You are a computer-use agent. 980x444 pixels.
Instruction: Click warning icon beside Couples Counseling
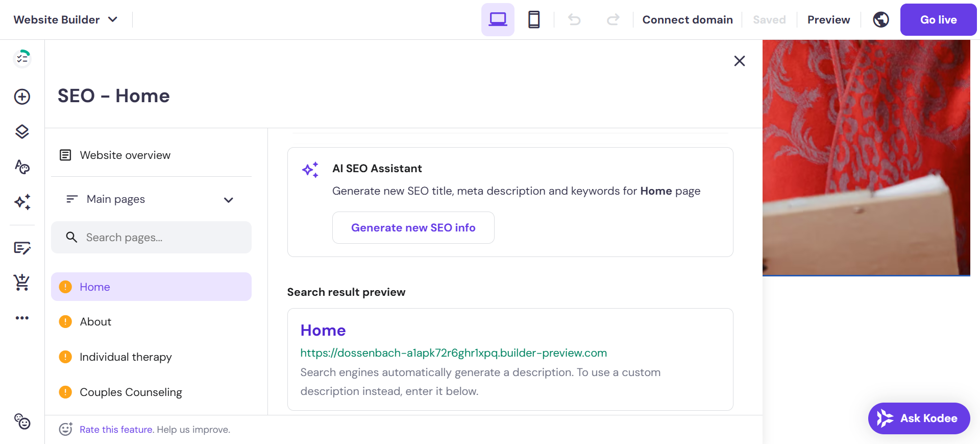coord(65,392)
